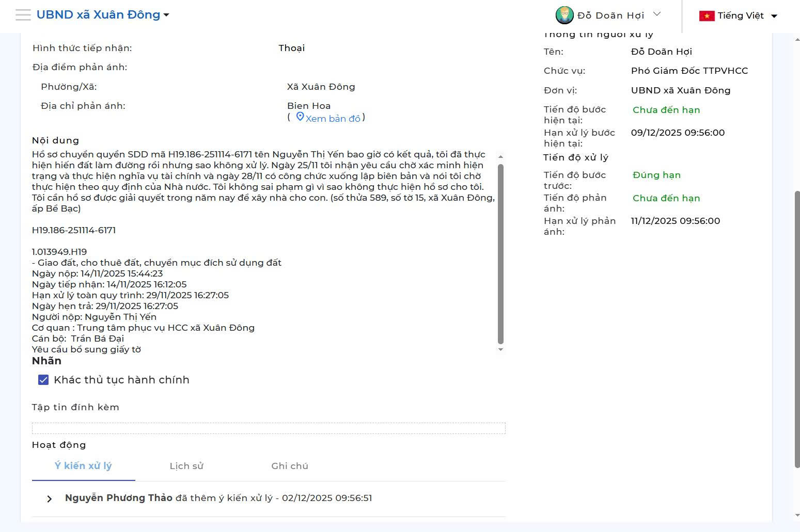The image size is (800, 532).
Task: Toggle the Khác thủ tục hành chính checkbox
Action: coord(43,380)
